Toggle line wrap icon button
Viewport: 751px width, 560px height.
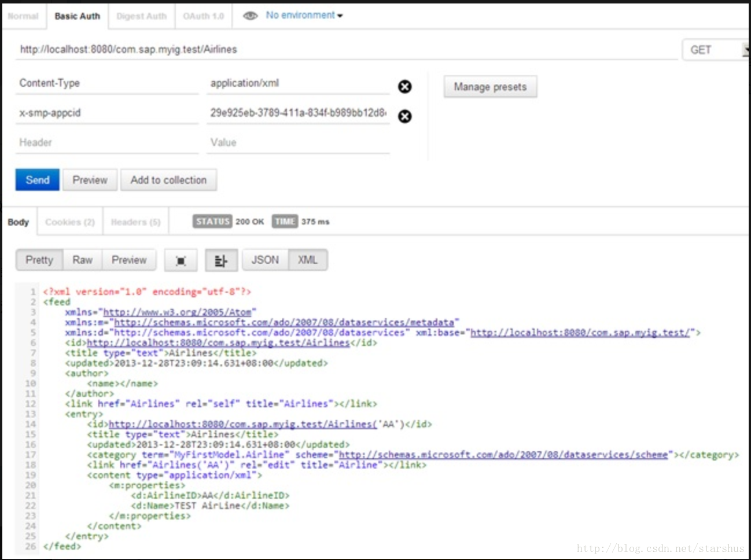click(221, 260)
